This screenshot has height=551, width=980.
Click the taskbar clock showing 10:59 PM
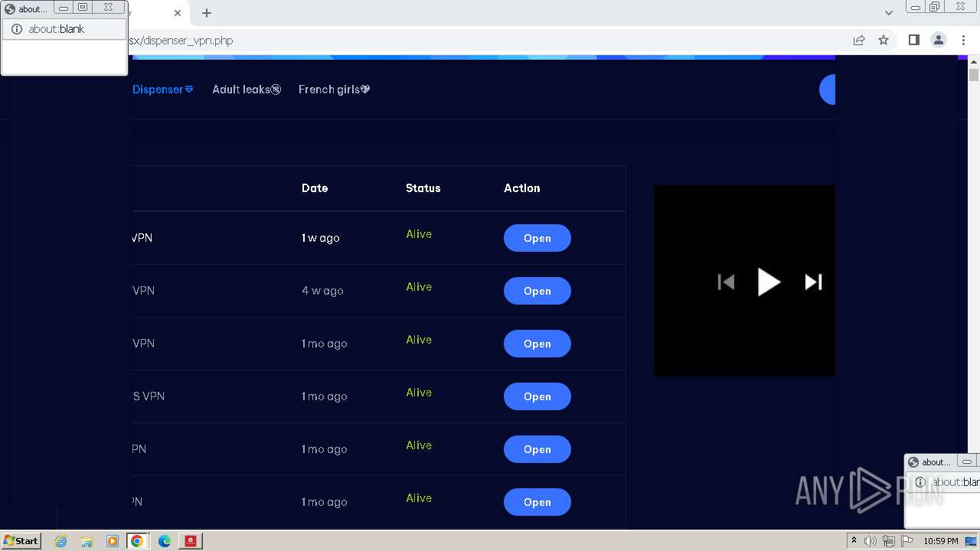click(x=941, y=541)
